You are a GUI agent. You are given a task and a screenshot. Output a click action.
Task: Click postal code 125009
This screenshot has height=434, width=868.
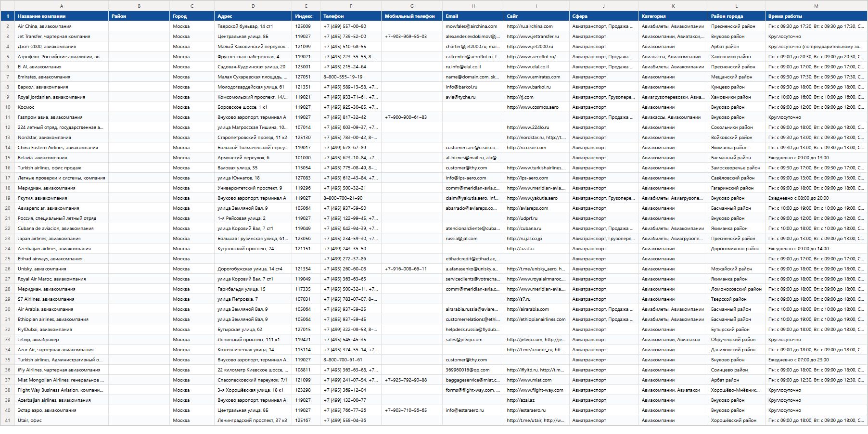[306, 26]
